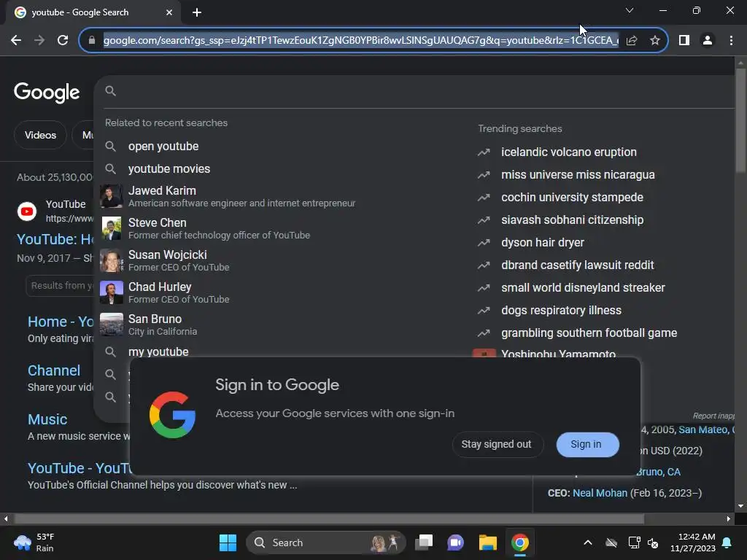The width and height of the screenshot is (747, 560).
Task: Open the Chrome three-dot menu
Action: [731, 41]
